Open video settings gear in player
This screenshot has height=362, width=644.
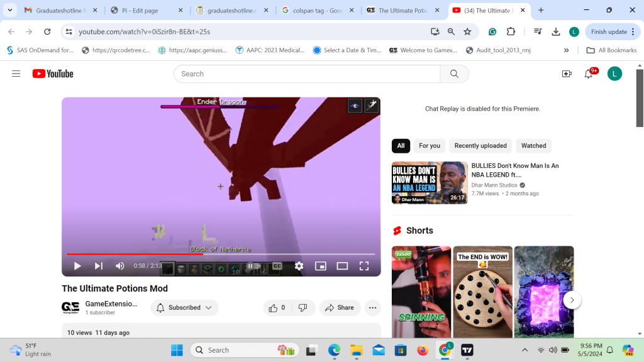(299, 266)
